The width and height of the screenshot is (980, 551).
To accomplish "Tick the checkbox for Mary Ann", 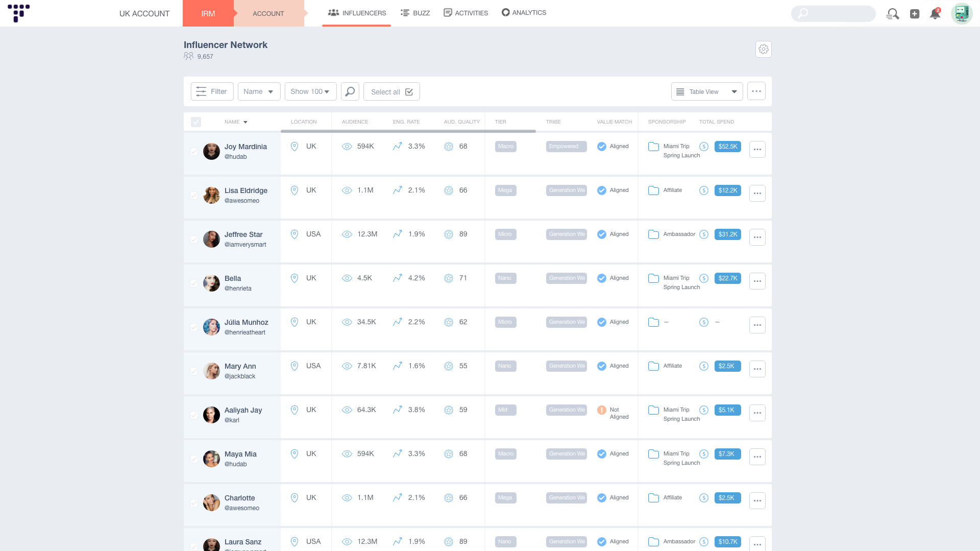I will 194,371.
